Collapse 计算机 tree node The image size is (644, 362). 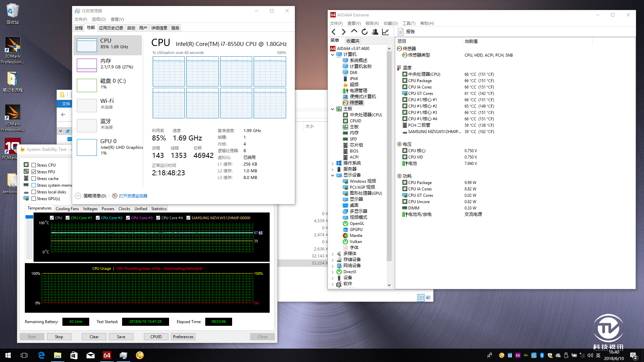pyautogui.click(x=332, y=54)
